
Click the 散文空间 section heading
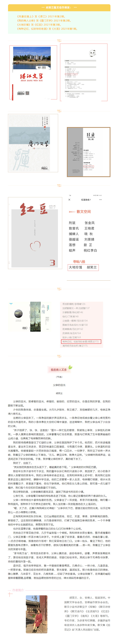(83, 211)
